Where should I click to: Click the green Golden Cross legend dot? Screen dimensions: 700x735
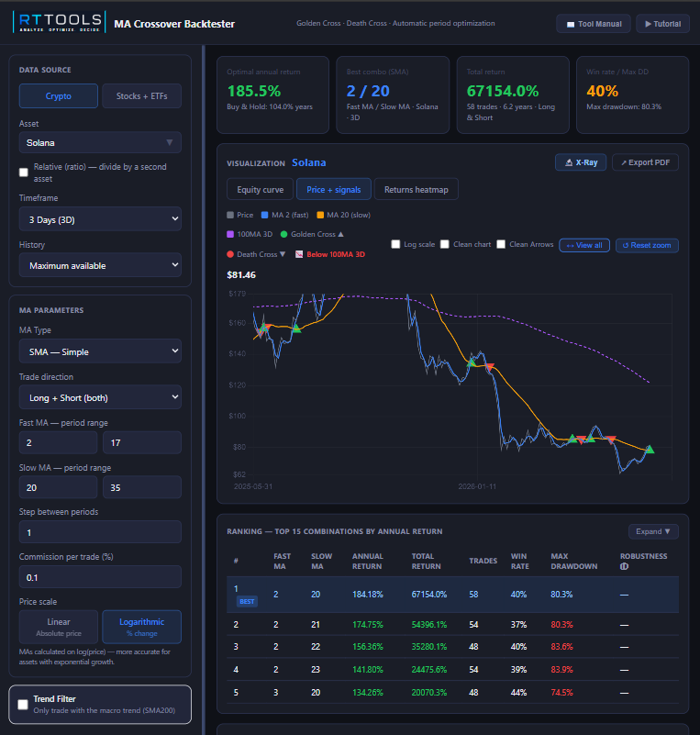point(283,234)
